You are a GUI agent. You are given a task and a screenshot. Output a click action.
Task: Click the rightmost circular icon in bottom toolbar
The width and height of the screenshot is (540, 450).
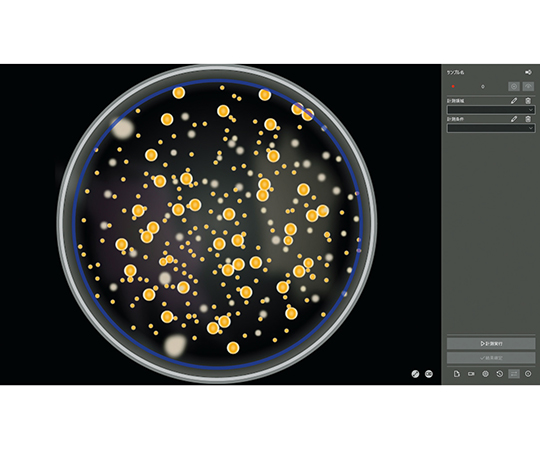pyautogui.click(x=528, y=374)
